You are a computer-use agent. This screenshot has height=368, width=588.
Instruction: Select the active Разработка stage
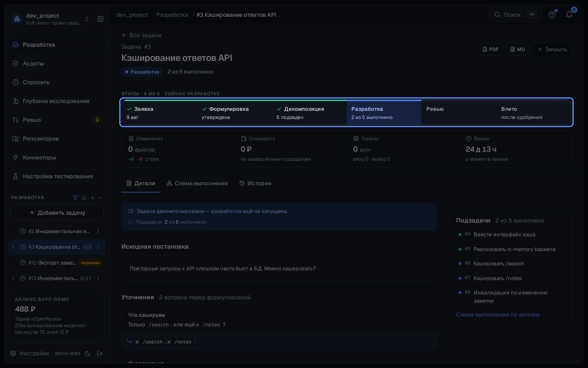pos(384,113)
